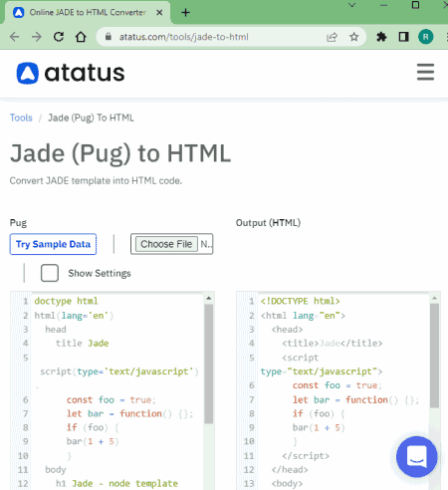Click the '</script>' line in HTML output
The height and width of the screenshot is (490, 448).
click(x=306, y=456)
